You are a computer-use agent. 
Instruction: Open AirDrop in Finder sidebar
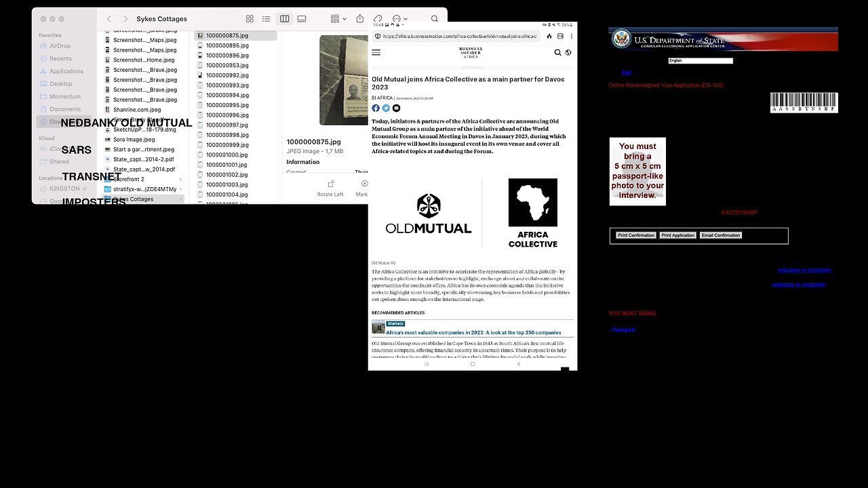[60, 46]
